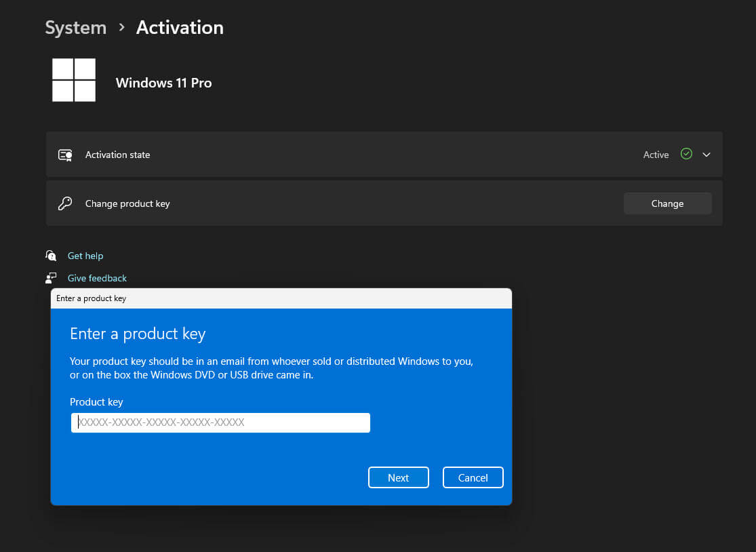This screenshot has width=756, height=552.
Task: Cancel the Enter a product key dialog
Action: (x=473, y=477)
